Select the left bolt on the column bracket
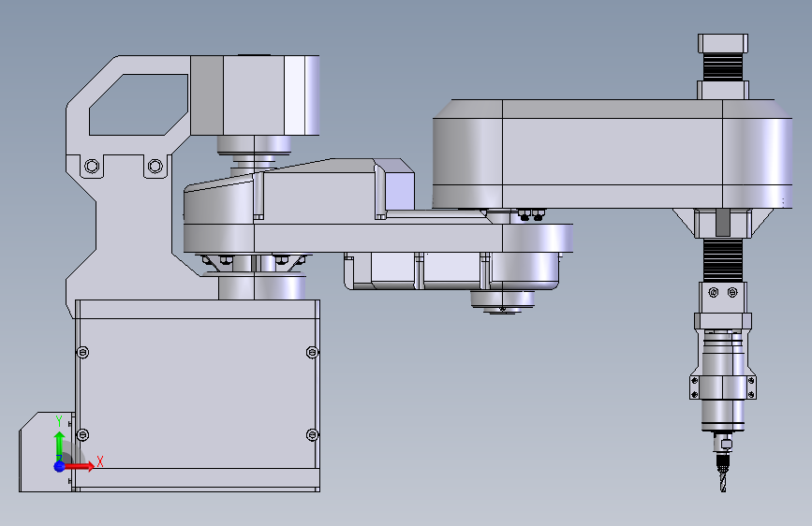This screenshot has height=526, width=812. tap(92, 167)
